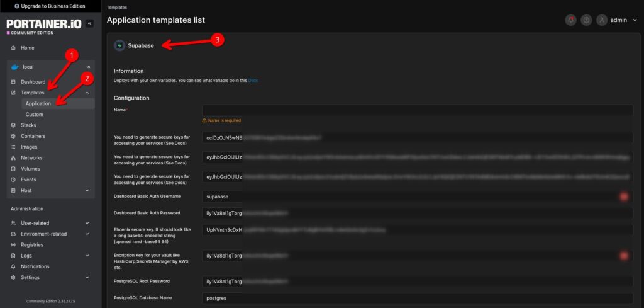Click the Supabase template logo icon
Viewport: 644px width, 308px height.
[119, 45]
